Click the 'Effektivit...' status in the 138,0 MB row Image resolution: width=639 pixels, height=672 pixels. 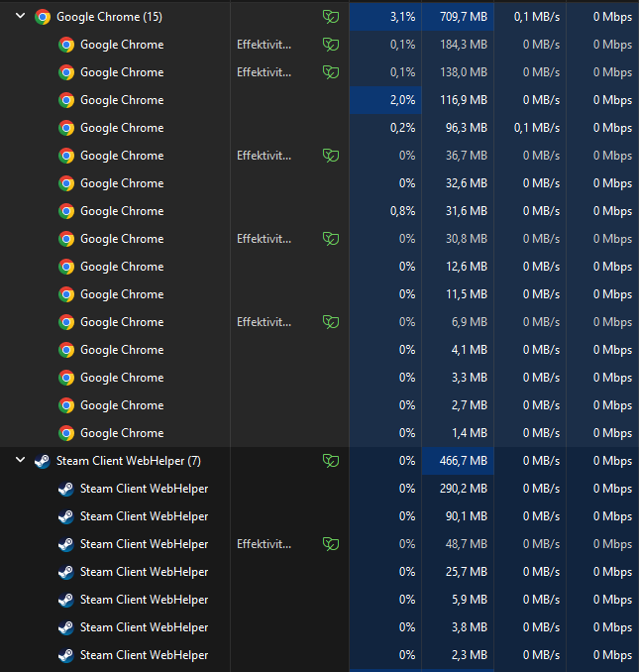[x=264, y=72]
